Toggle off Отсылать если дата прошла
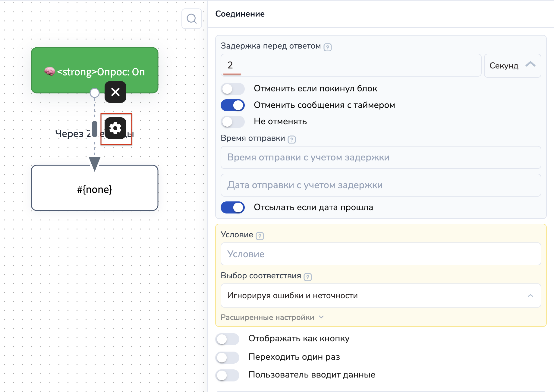The width and height of the screenshot is (554, 392). pos(232,207)
